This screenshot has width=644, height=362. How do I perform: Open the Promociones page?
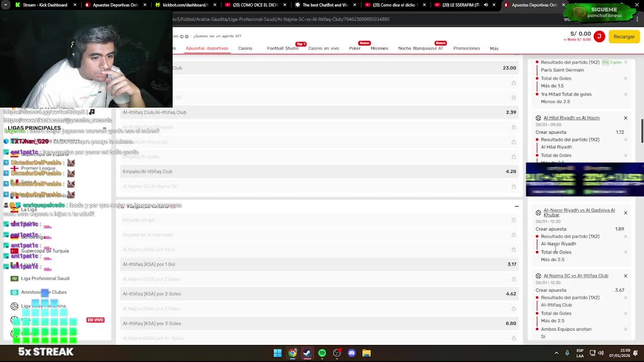point(466,48)
